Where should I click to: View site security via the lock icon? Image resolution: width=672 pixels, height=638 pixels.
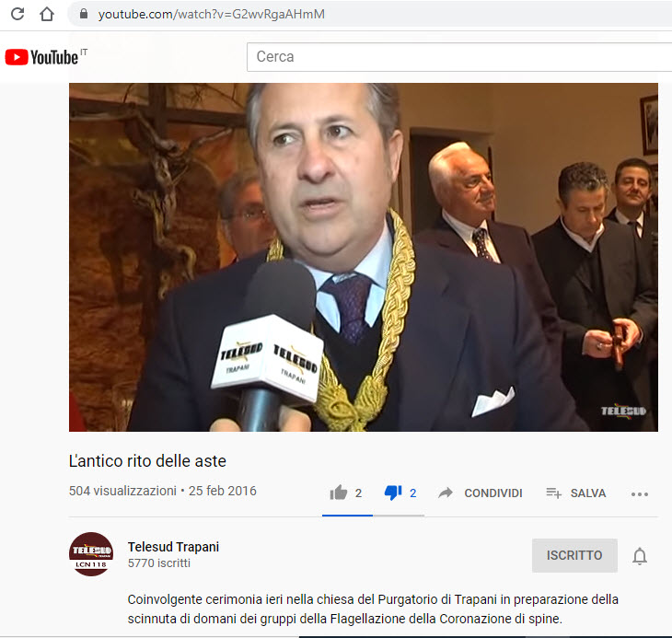click(x=84, y=14)
